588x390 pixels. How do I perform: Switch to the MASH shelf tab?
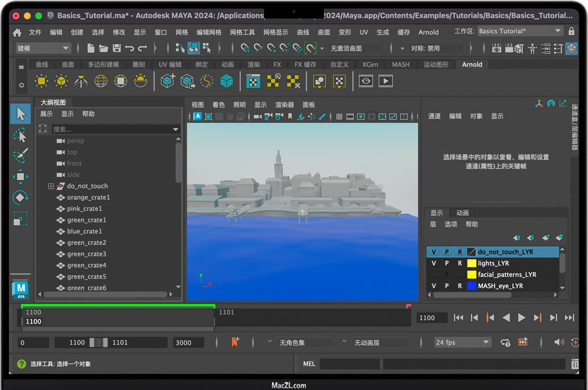pyautogui.click(x=400, y=64)
